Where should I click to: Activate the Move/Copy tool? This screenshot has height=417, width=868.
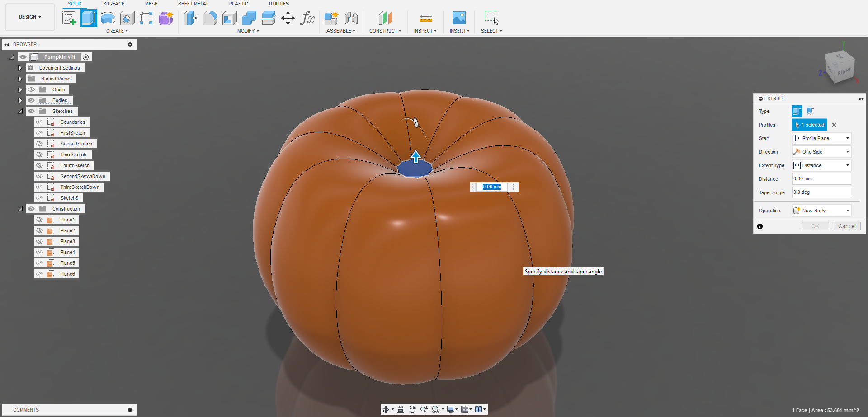tap(288, 18)
